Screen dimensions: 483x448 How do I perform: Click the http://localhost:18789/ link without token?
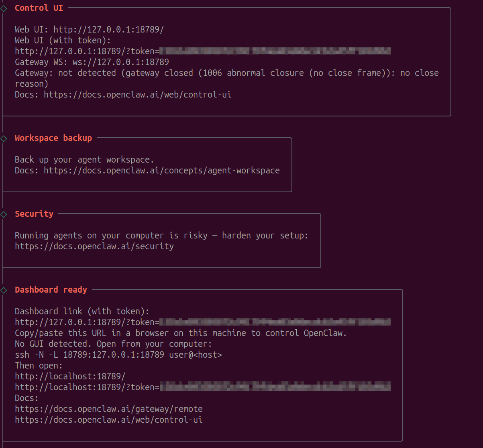tap(70, 377)
